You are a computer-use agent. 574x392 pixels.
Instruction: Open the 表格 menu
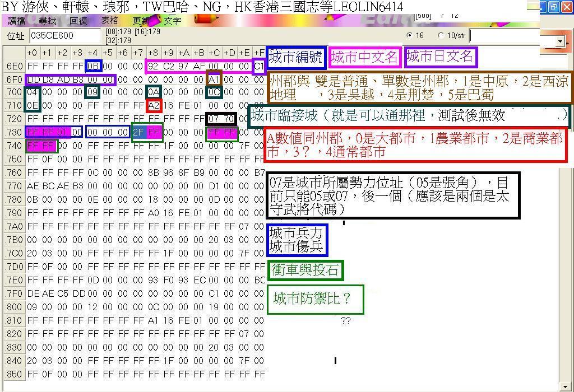[109, 21]
